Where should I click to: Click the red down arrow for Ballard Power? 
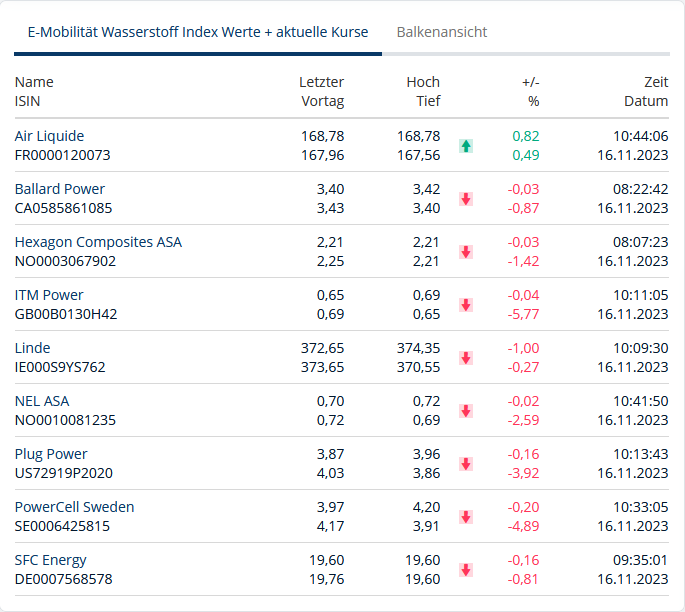coord(466,199)
